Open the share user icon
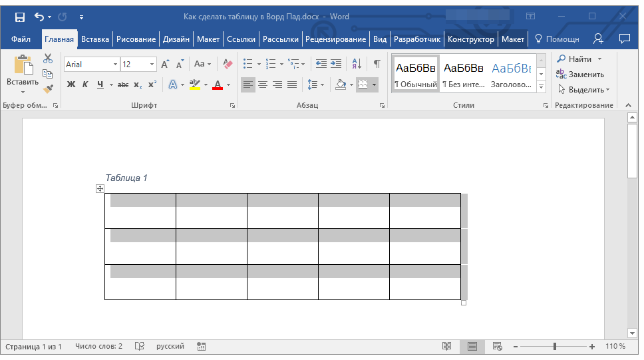644x360 pixels. pyautogui.click(x=598, y=39)
